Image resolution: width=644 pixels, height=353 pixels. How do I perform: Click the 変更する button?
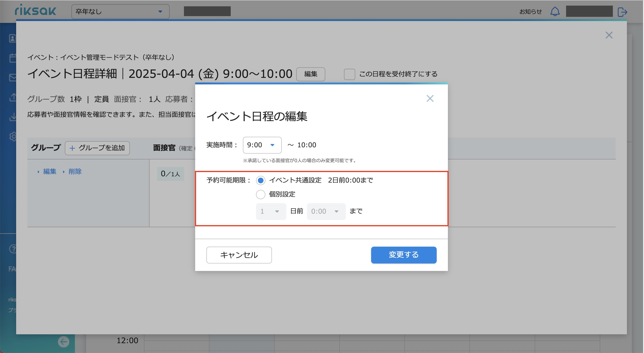(403, 255)
